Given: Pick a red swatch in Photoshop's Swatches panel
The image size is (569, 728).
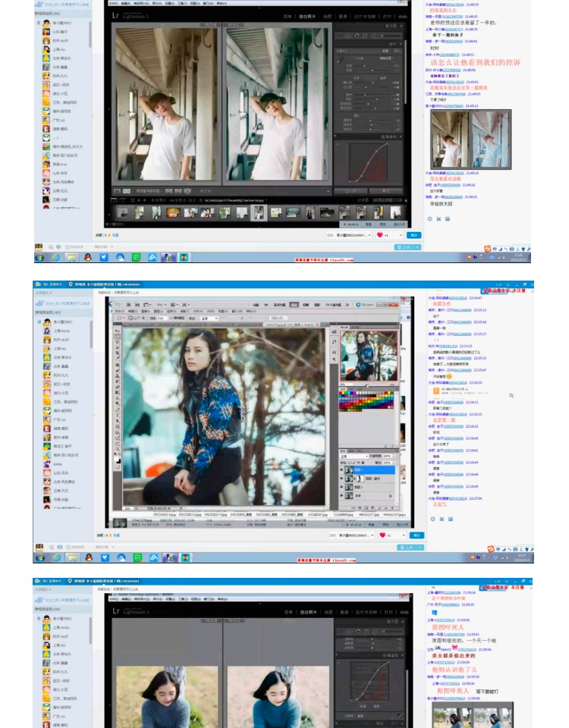Looking at the screenshot, I should click(x=340, y=393).
